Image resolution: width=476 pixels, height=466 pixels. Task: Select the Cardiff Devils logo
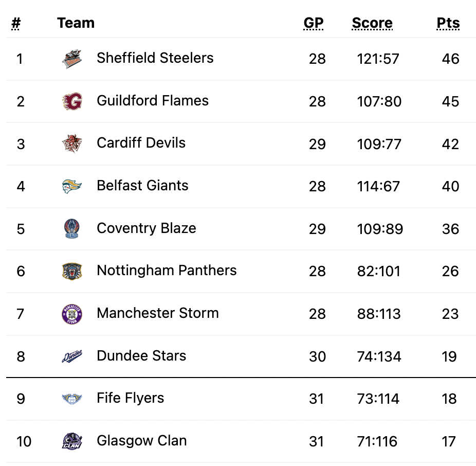(72, 144)
